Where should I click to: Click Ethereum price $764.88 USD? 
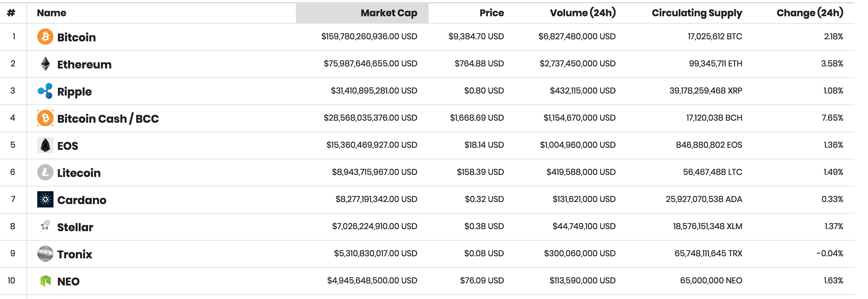coord(479,63)
